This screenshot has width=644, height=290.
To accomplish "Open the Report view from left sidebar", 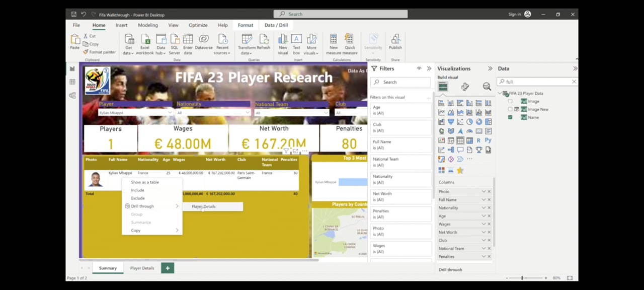I will [72, 69].
